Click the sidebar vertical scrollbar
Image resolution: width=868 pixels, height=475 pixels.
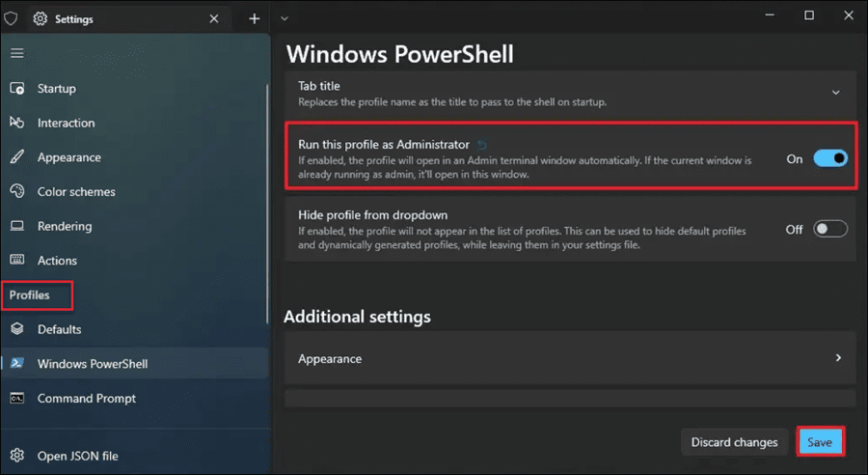tap(268, 204)
